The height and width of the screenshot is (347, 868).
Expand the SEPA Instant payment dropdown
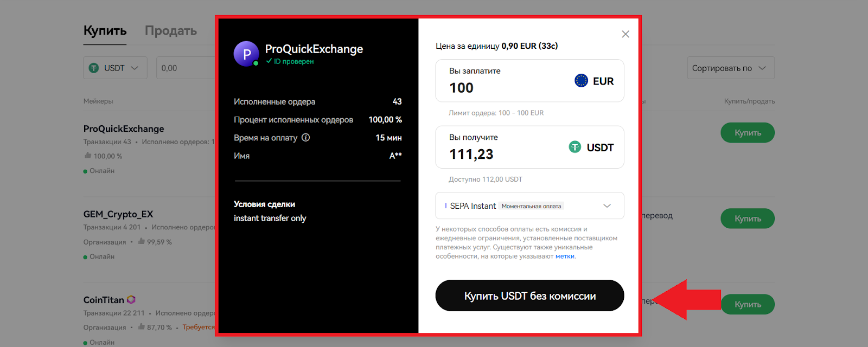[607, 206]
